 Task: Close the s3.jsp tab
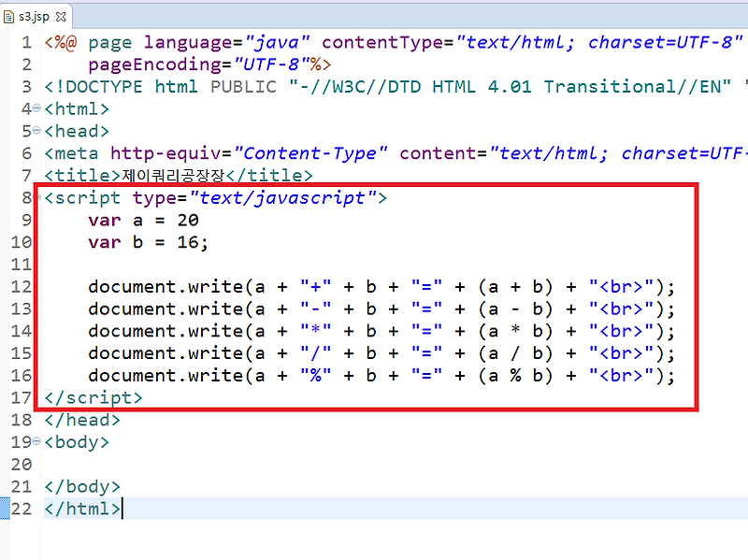coord(61,17)
